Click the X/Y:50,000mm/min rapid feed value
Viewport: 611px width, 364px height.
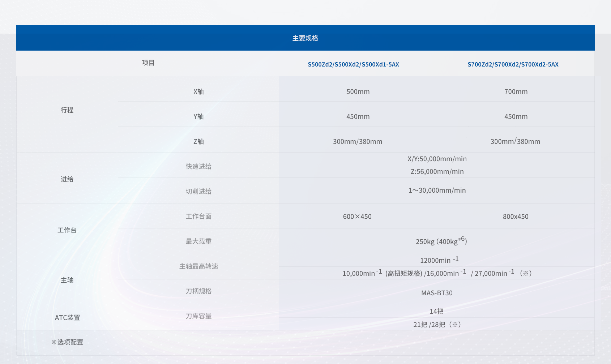(x=437, y=159)
